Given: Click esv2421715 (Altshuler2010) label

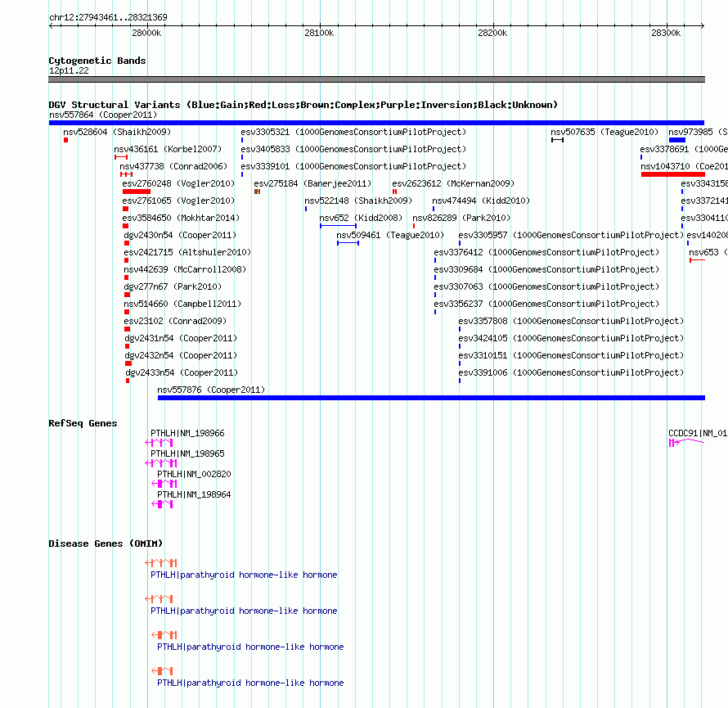Looking at the screenshot, I should point(187,252).
